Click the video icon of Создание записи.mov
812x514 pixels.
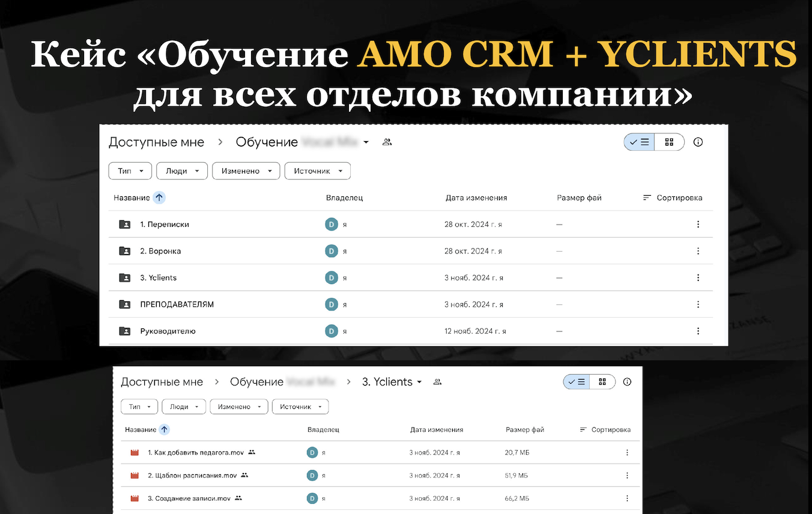pos(135,498)
